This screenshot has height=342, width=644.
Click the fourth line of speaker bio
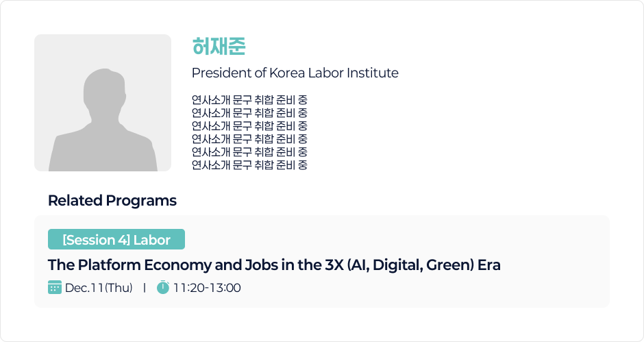click(x=249, y=139)
